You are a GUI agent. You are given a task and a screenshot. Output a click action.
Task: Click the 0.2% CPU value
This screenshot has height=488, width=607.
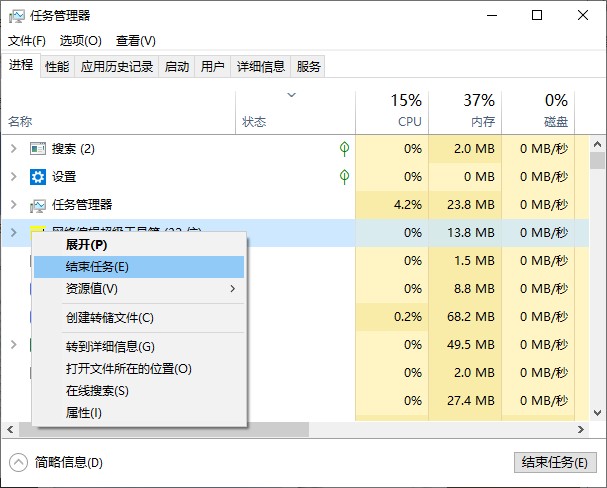(x=408, y=317)
